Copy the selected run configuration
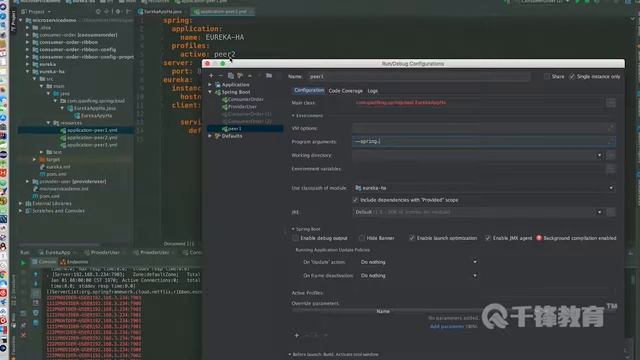 pos(231,76)
